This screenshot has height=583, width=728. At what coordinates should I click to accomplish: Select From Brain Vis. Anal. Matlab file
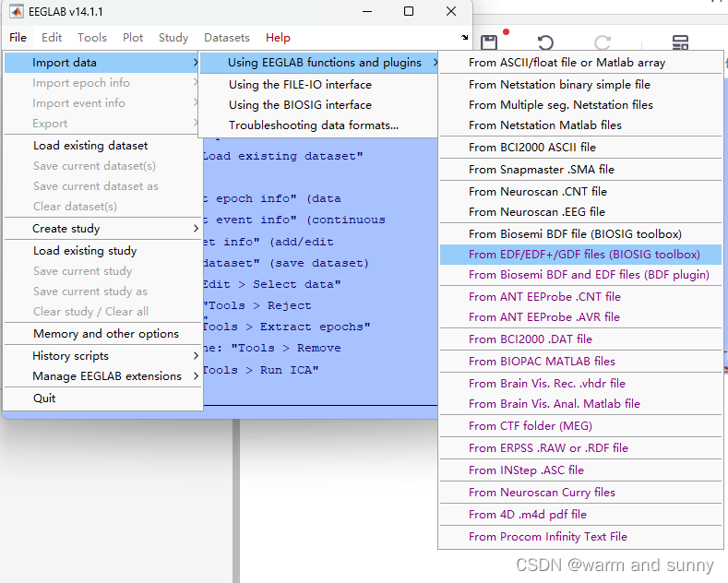tap(580, 404)
